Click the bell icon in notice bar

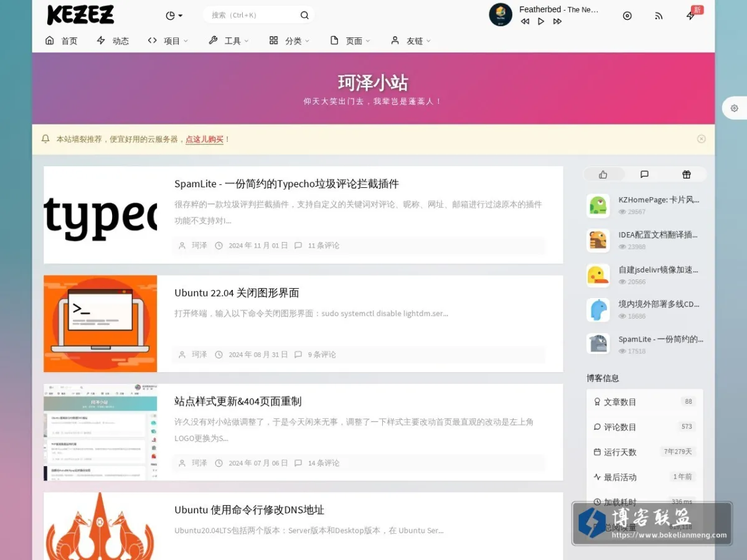(x=45, y=139)
